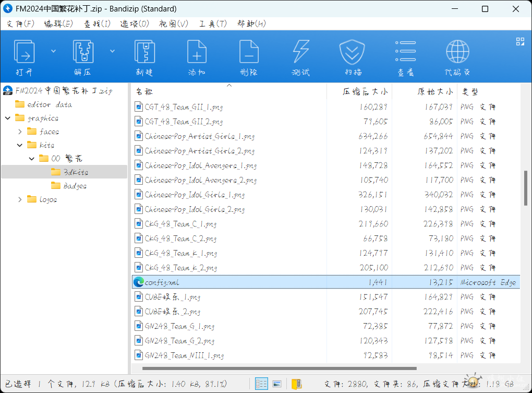The image size is (532, 393).
Task: Collapse the graphics folder in tree
Action: (x=8, y=118)
